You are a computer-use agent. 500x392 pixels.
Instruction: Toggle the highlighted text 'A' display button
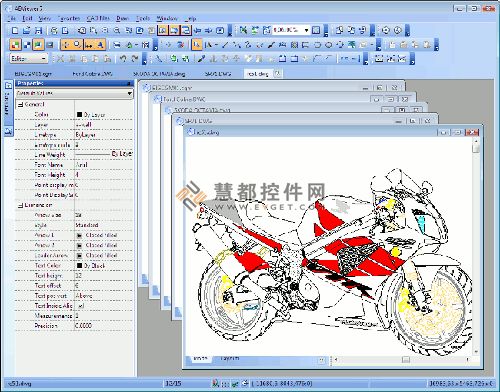[x=101, y=44]
